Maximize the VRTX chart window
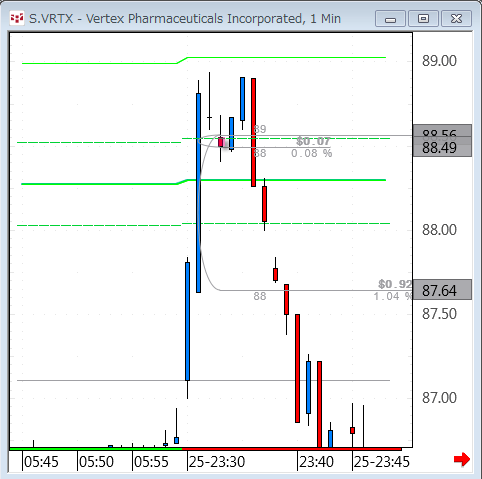 [423, 19]
